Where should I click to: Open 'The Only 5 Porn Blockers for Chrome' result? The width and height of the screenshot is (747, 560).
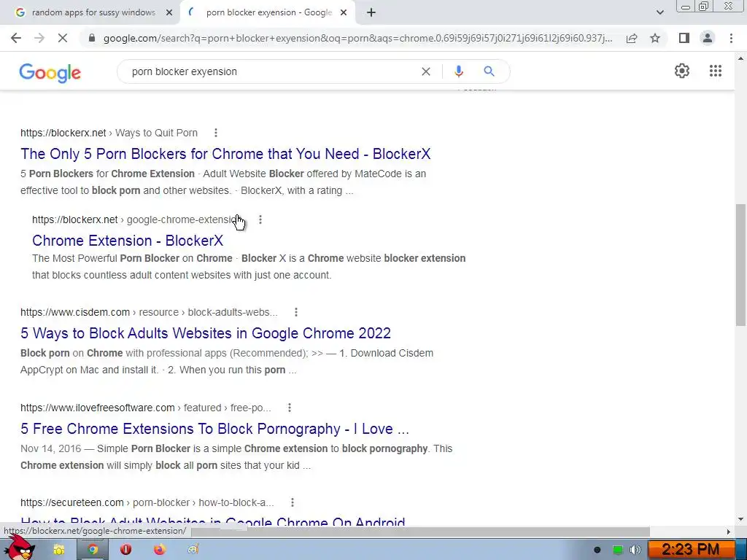point(225,154)
